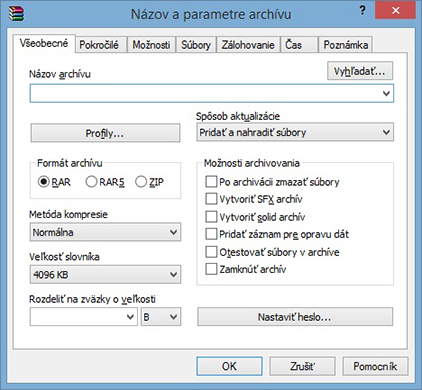Open the volume size unit B dropdown

[x=161, y=317]
